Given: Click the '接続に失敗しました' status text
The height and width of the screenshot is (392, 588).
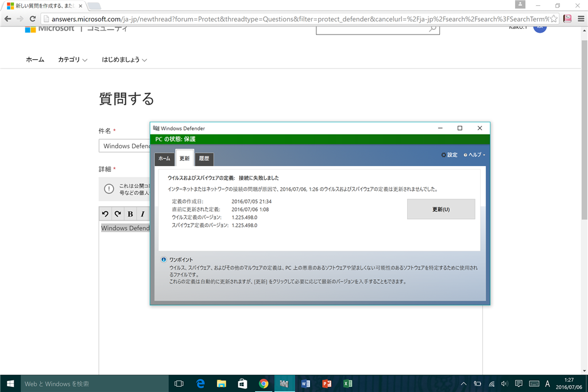Looking at the screenshot, I should pyautogui.click(x=259, y=178).
